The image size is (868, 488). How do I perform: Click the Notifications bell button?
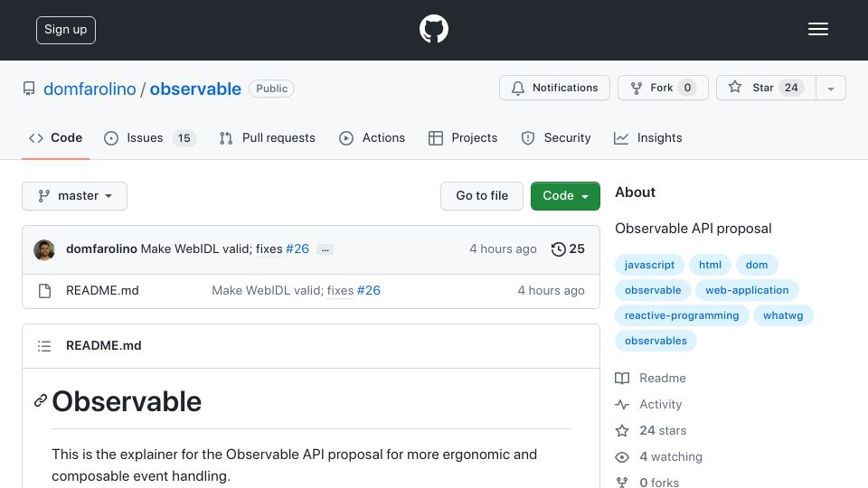tap(554, 88)
